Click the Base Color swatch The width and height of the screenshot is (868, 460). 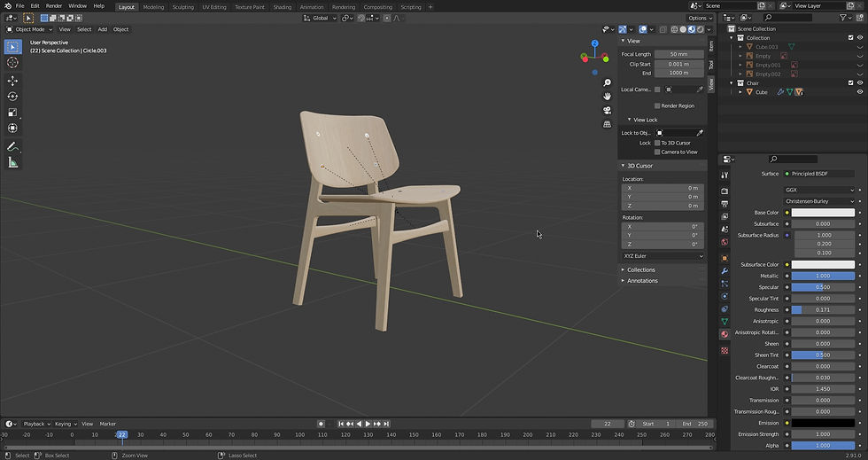[x=823, y=213]
